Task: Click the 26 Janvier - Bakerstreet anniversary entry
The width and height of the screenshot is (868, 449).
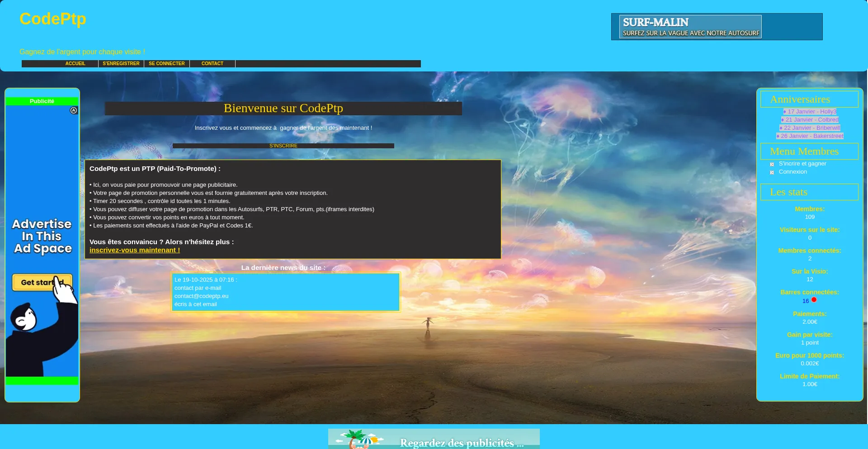Action: (810, 136)
